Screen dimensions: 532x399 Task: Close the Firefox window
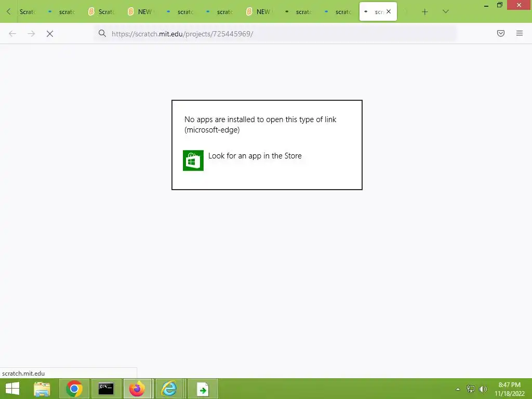click(519, 5)
